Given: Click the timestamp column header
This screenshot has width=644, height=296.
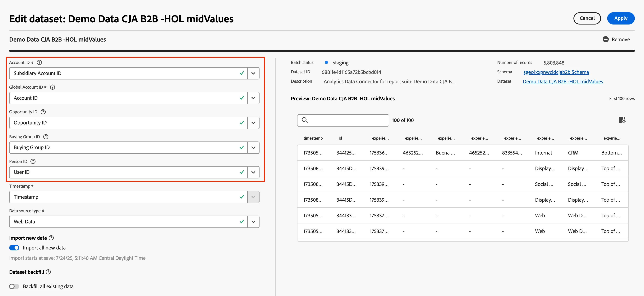Looking at the screenshot, I should pyautogui.click(x=313, y=138).
